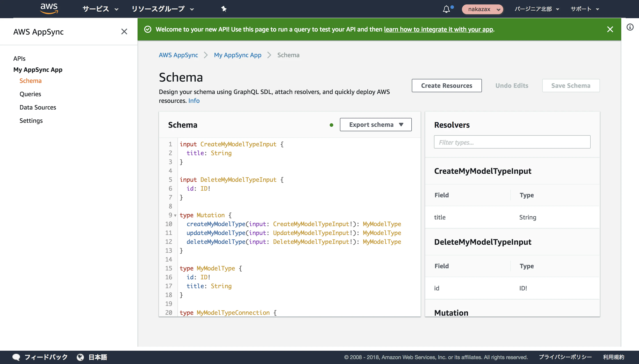Image resolution: width=639 pixels, height=364 pixels.
Task: Click the title field row in Resolvers
Action: (512, 217)
